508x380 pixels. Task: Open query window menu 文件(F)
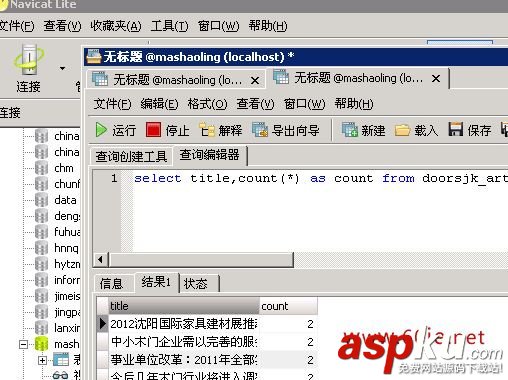pyautogui.click(x=112, y=104)
